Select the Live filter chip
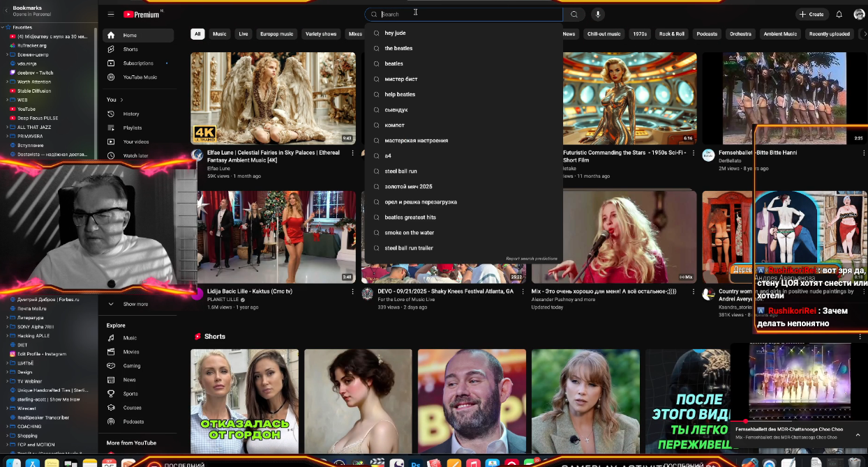Image resolution: width=868 pixels, height=467 pixels. 244,34
